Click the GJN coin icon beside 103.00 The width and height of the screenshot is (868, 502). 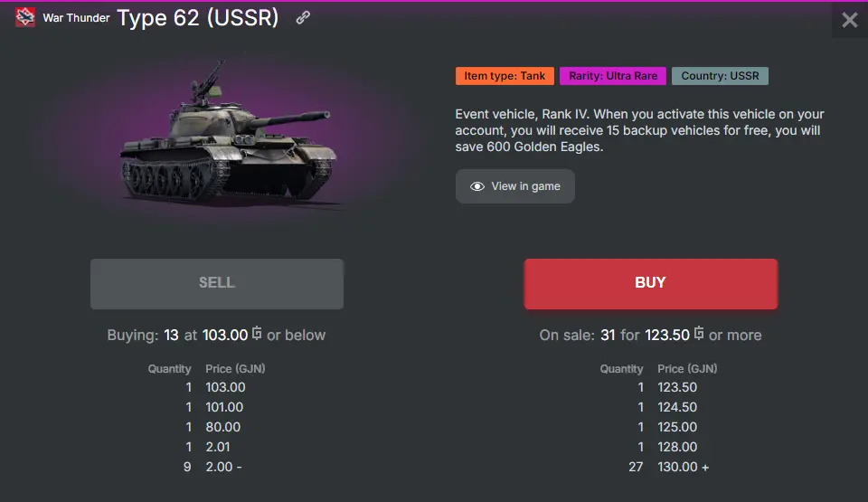click(257, 334)
